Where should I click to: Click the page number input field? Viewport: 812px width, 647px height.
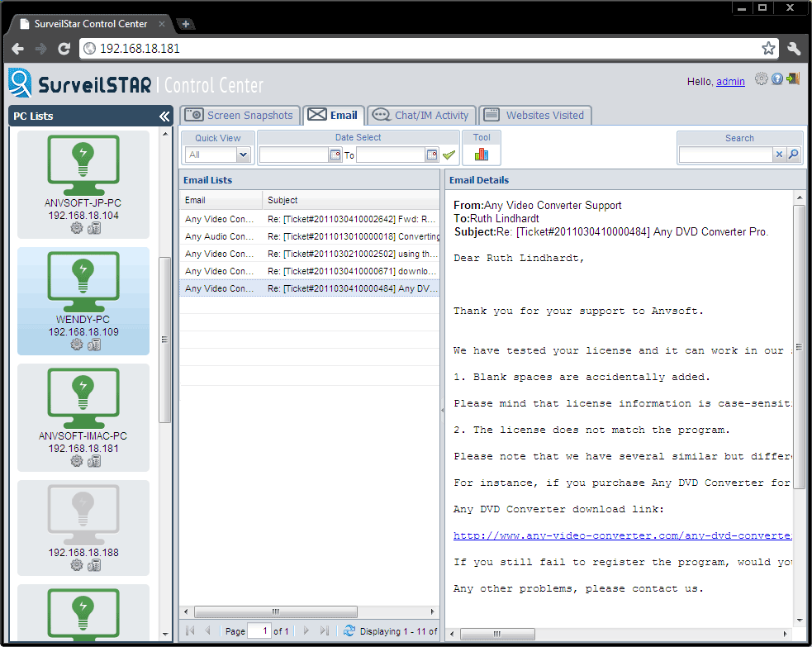(x=259, y=631)
